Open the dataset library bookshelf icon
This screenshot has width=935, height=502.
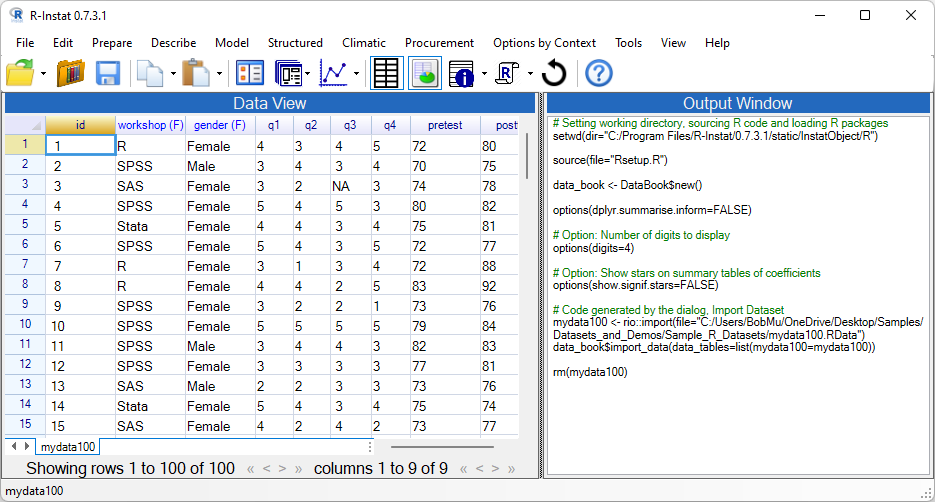70,73
